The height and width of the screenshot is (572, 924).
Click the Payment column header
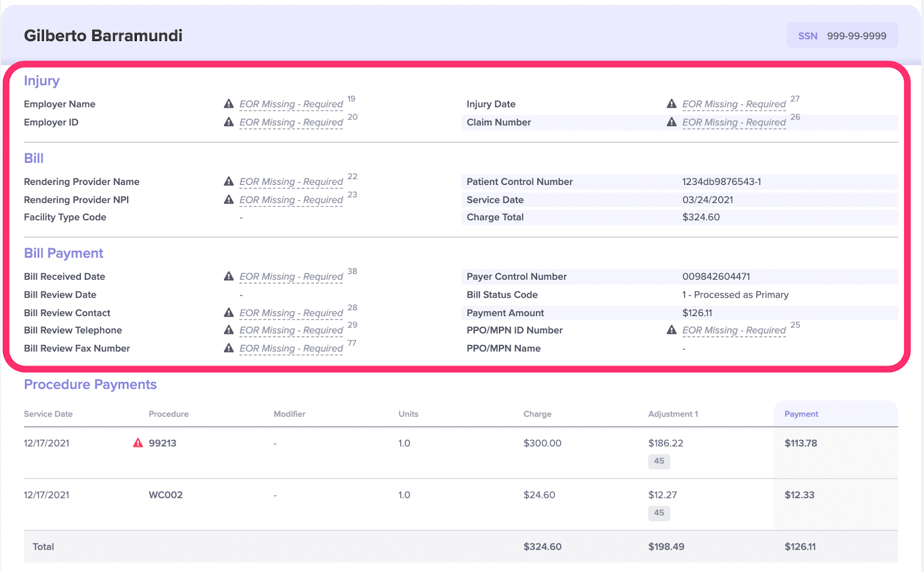(801, 414)
